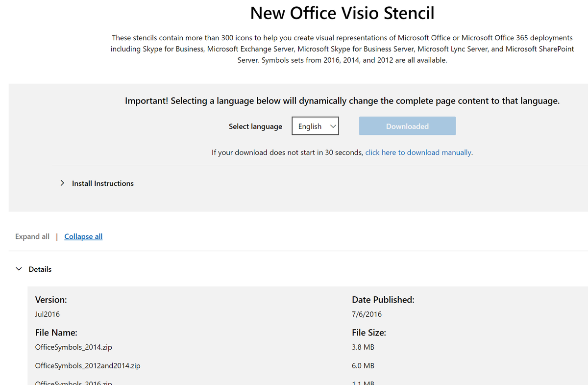Click the 6.0 MB file size
The image size is (588, 385).
coord(363,366)
